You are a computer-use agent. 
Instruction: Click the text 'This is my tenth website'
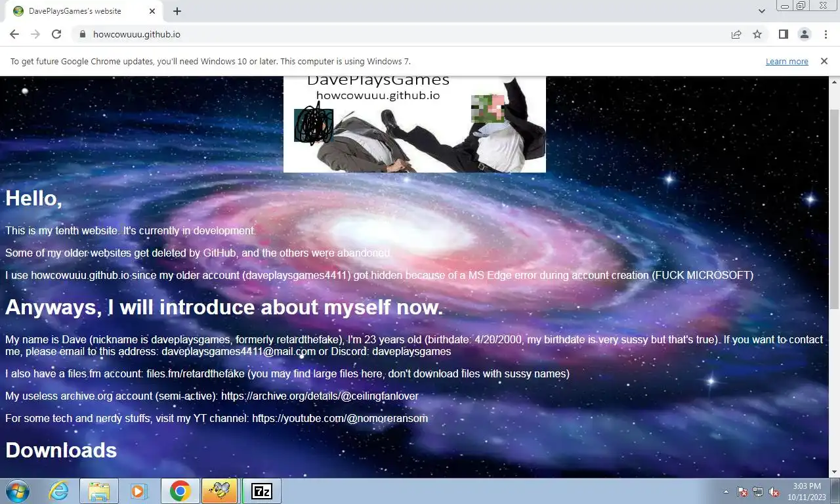click(x=62, y=231)
